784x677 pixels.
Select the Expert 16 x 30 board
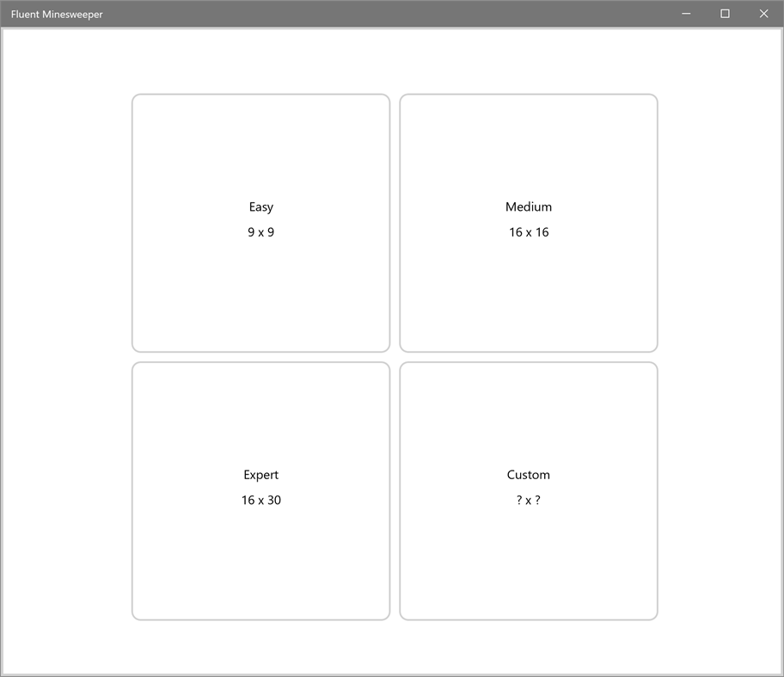pos(260,491)
